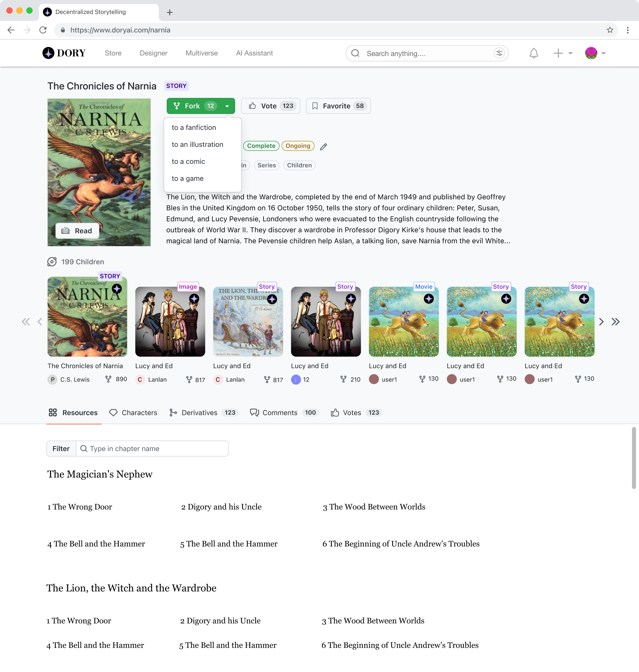639x672 pixels.
Task: Click the DORY logo icon
Action: point(48,53)
